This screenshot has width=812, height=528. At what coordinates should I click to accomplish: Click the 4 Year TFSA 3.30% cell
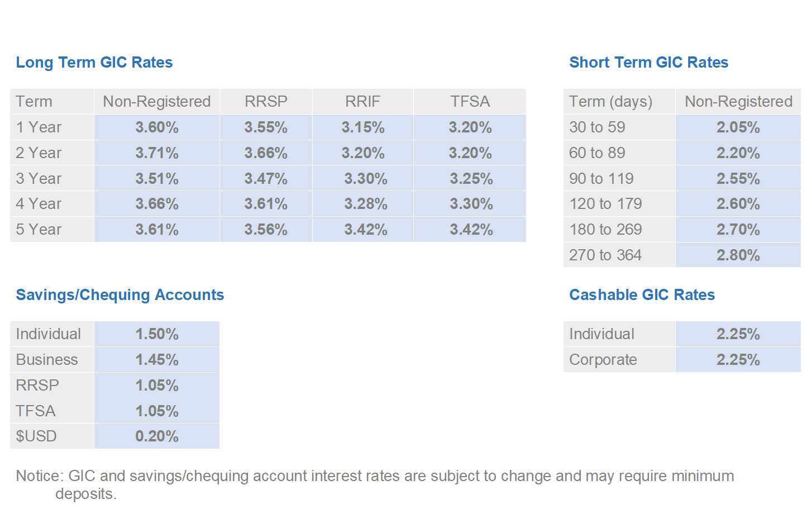pyautogui.click(x=471, y=204)
